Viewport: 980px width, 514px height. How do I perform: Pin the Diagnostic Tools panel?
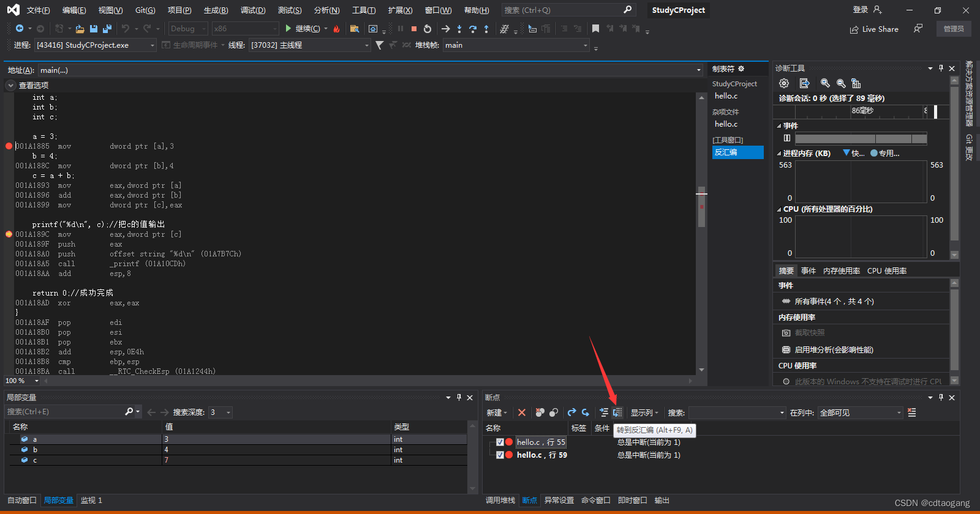(x=941, y=68)
